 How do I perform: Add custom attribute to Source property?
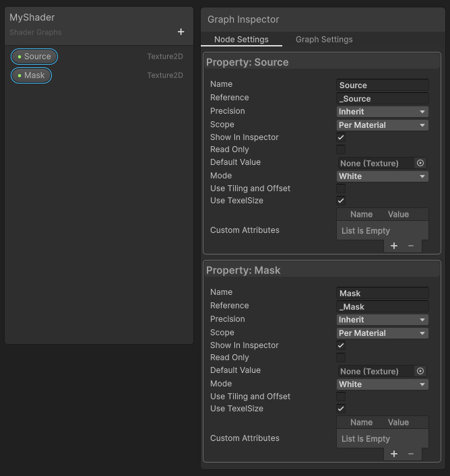(394, 246)
